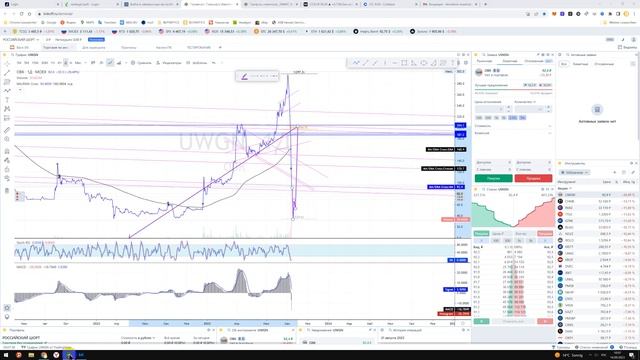Toggle the hide drawings icon above the trash icon

[x=7, y=178]
